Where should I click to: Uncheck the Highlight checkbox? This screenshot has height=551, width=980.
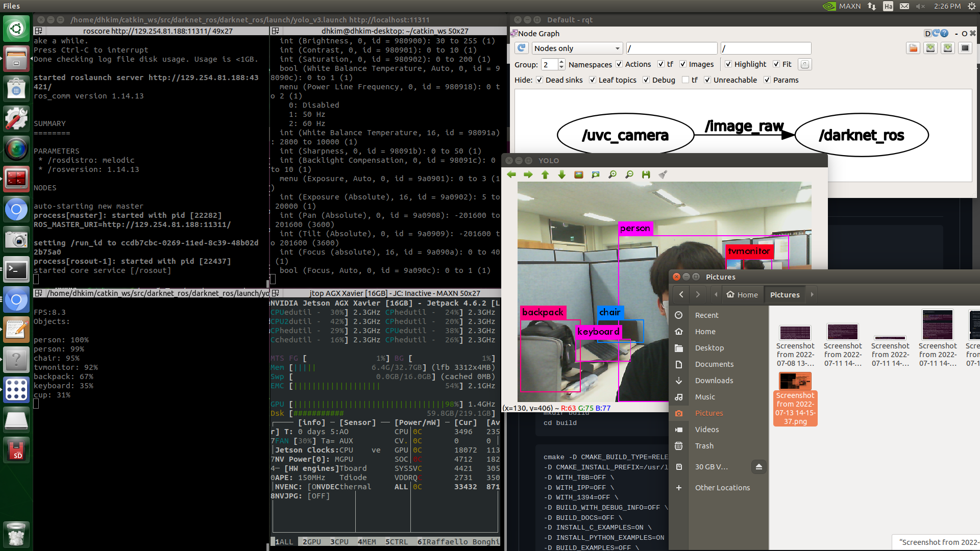click(x=729, y=64)
